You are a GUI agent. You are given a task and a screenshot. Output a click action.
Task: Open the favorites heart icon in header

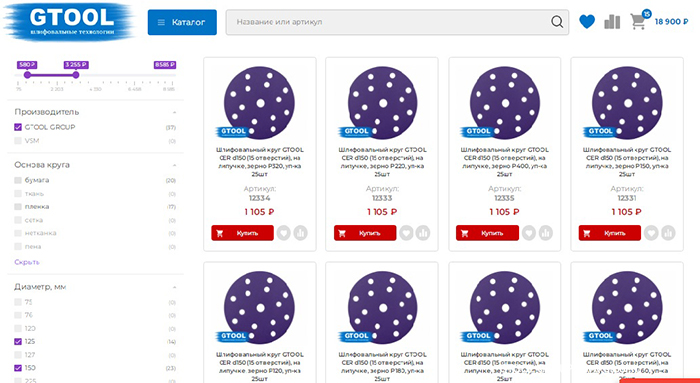(x=587, y=21)
